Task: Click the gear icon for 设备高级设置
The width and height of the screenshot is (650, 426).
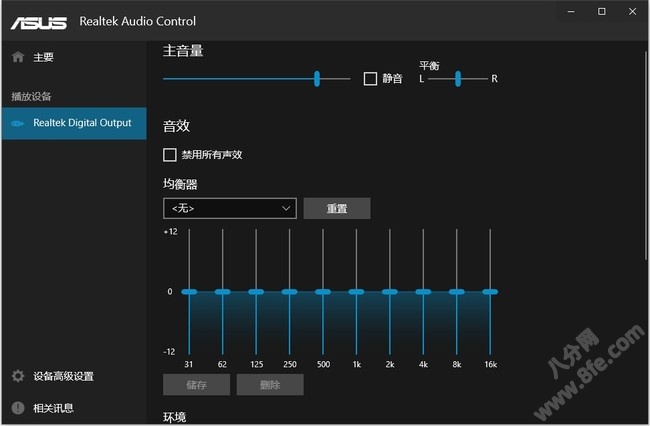Action: 18,376
